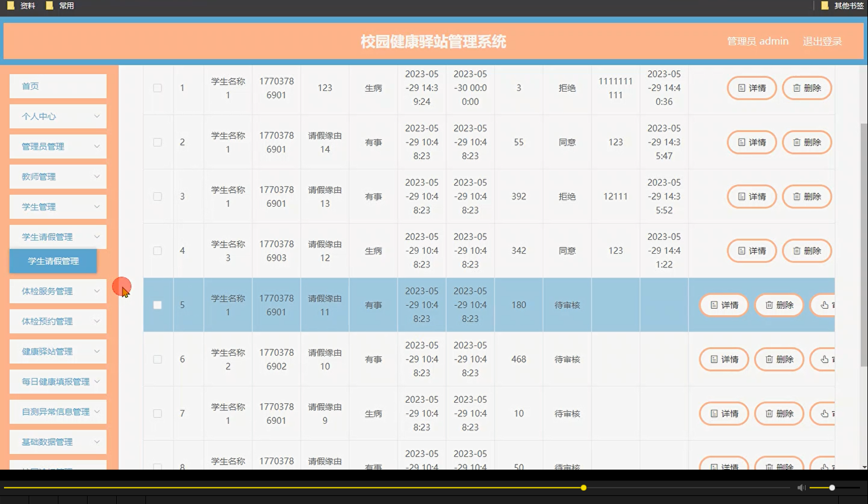868x504 pixels.
Task: Click 请假缘由14 cell in row 2
Action: pos(325,142)
